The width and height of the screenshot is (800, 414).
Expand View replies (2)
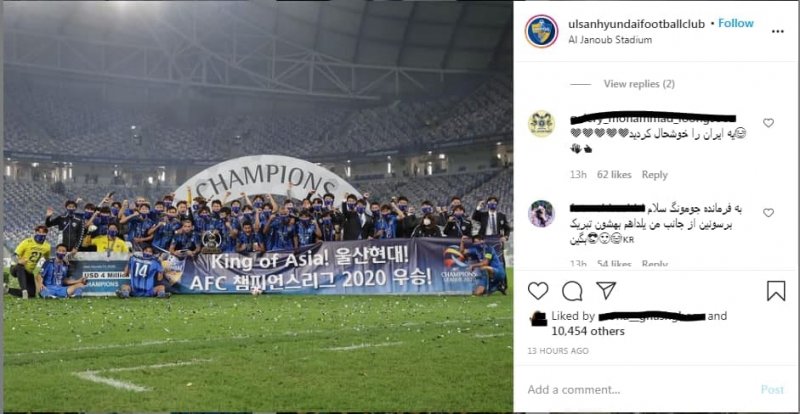pyautogui.click(x=639, y=84)
